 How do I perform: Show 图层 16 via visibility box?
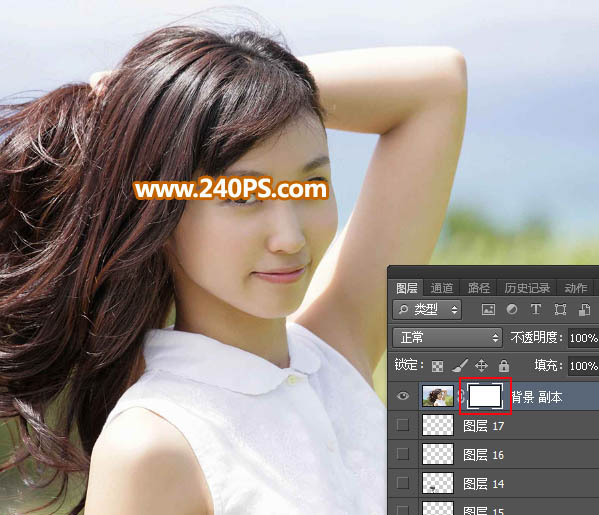[x=403, y=454]
